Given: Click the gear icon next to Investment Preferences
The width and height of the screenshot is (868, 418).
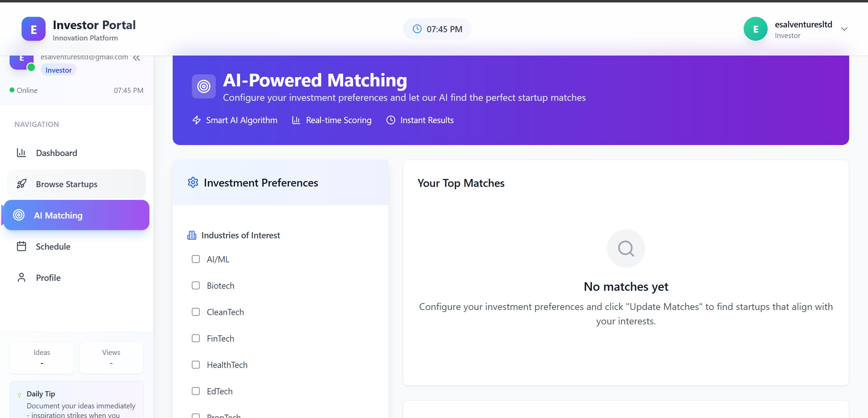Looking at the screenshot, I should click(x=193, y=182).
